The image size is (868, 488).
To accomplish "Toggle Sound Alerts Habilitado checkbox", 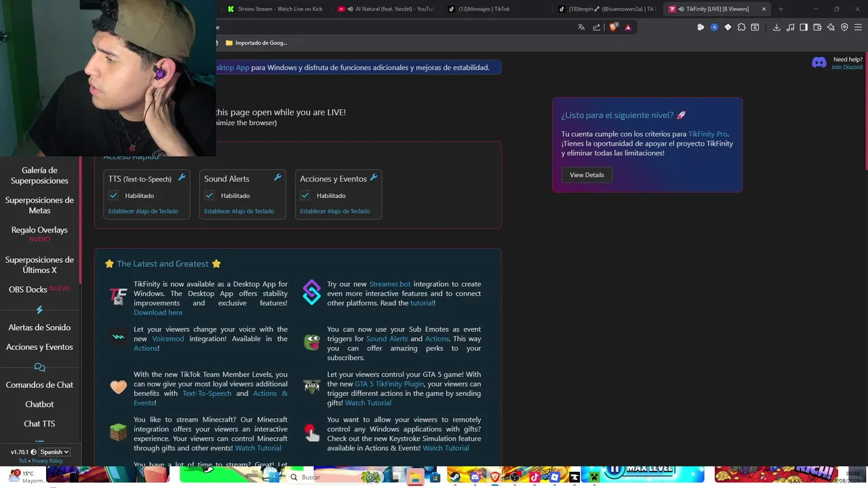I will (x=210, y=195).
